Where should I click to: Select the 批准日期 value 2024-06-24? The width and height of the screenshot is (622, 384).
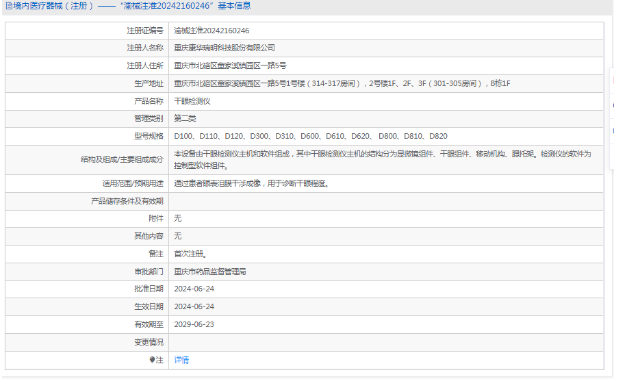[194, 289]
